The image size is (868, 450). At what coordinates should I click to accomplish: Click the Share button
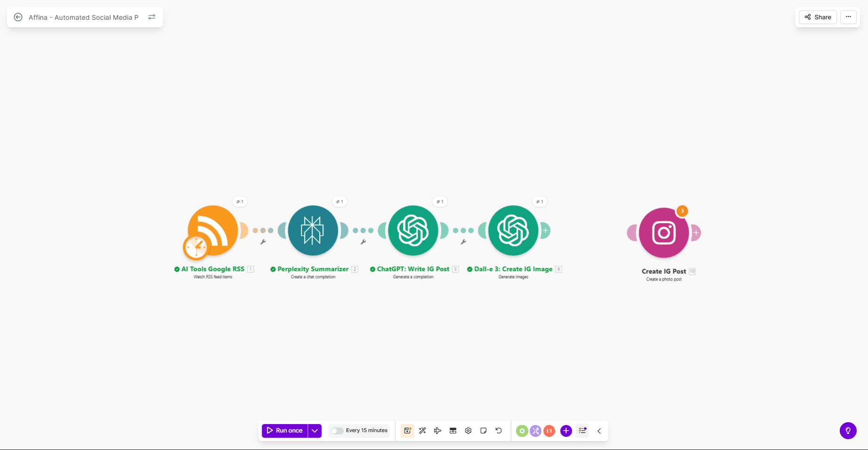tap(818, 17)
